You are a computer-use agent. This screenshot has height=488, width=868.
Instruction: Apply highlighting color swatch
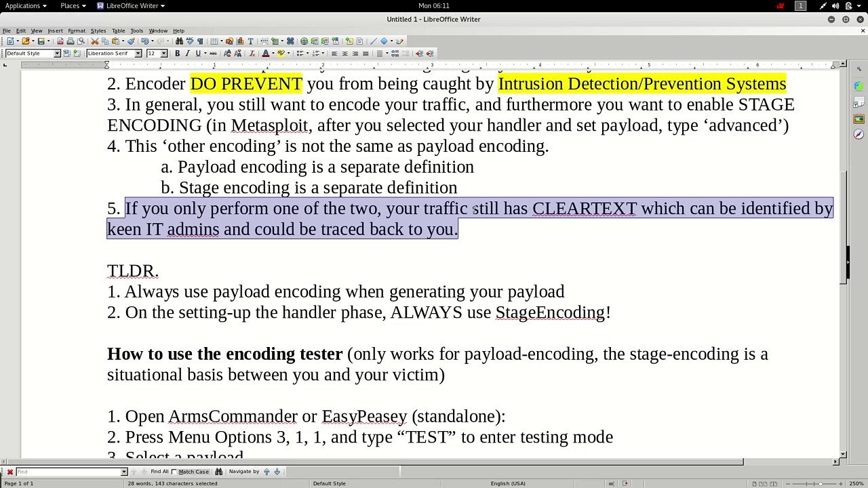tap(281, 54)
